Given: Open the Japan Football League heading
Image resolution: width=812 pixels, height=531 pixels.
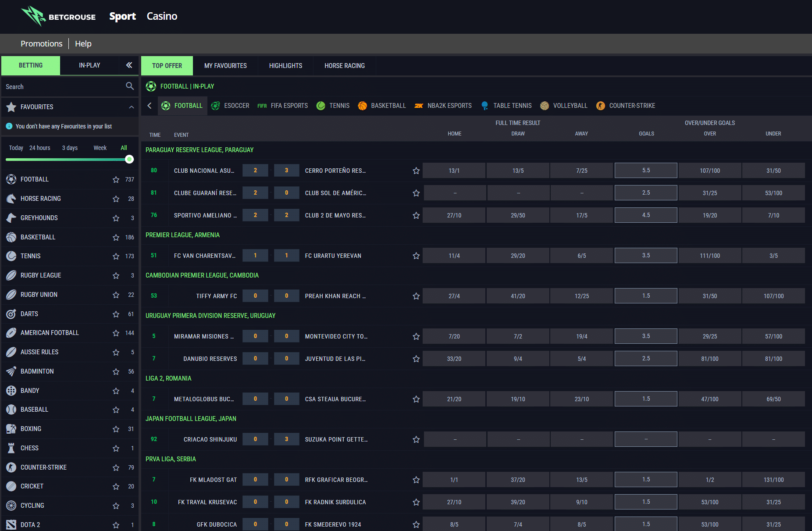Looking at the screenshot, I should coord(191,419).
